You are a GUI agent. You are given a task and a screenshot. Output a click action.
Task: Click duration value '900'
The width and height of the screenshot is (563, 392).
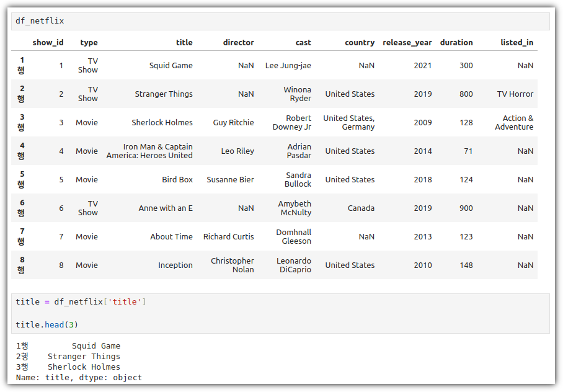point(466,208)
